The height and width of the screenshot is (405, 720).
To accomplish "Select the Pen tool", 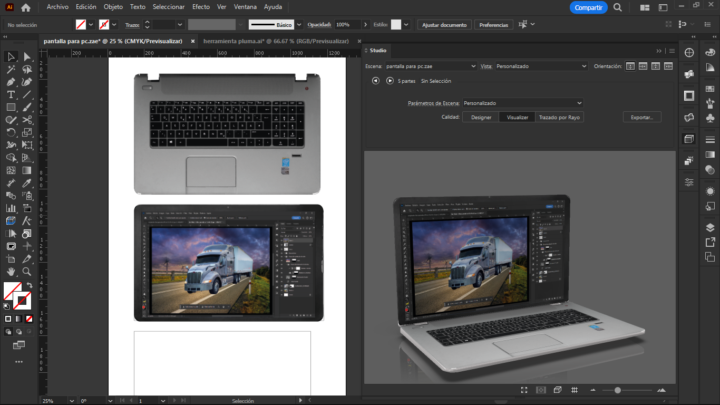I will pos(11,82).
